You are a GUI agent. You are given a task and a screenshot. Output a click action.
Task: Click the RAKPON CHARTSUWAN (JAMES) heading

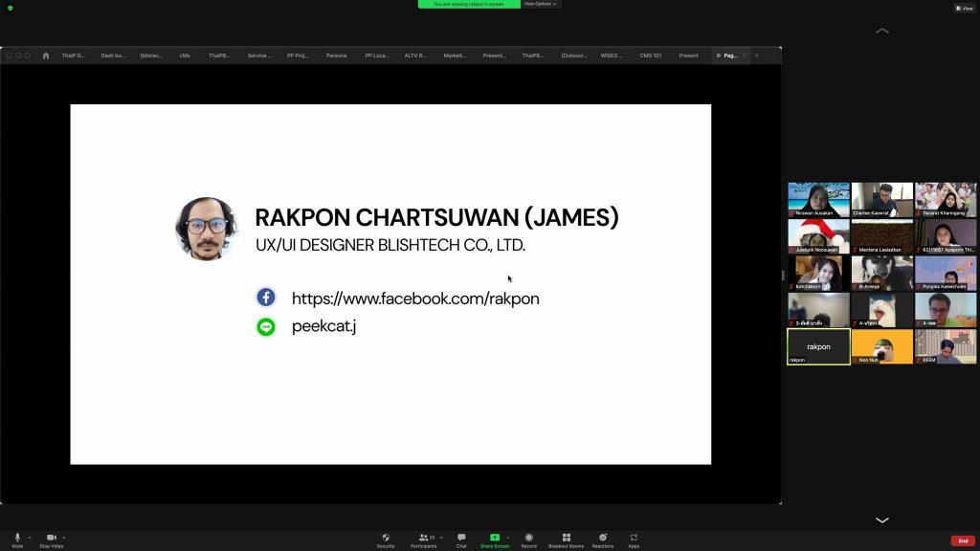(x=436, y=217)
